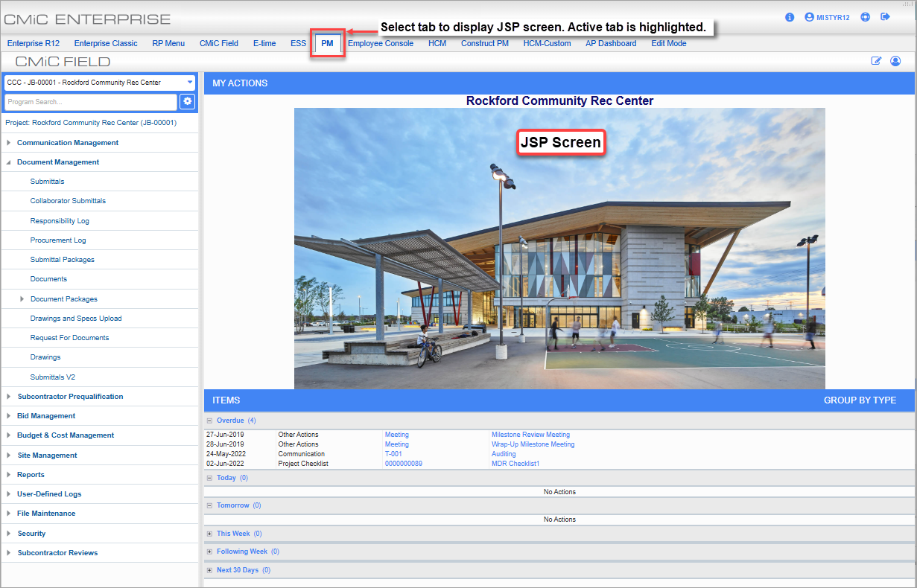Expand the Communication Management section
The image size is (917, 588).
point(8,142)
